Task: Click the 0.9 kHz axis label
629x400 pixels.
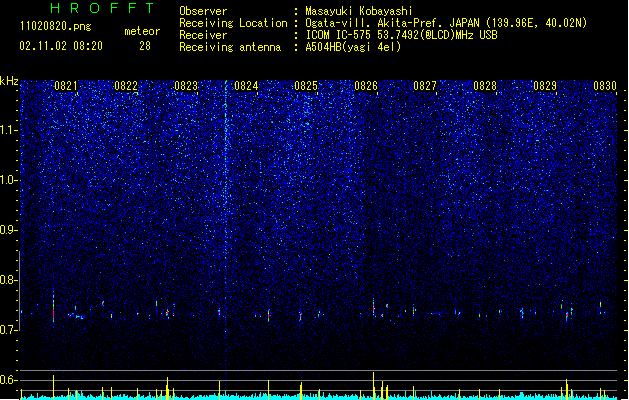Action: 9,230
